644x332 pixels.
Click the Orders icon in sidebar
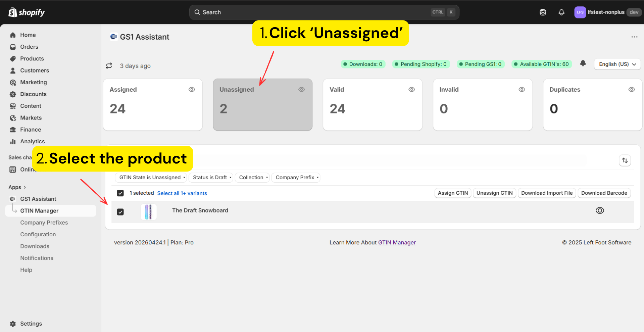(x=13, y=47)
